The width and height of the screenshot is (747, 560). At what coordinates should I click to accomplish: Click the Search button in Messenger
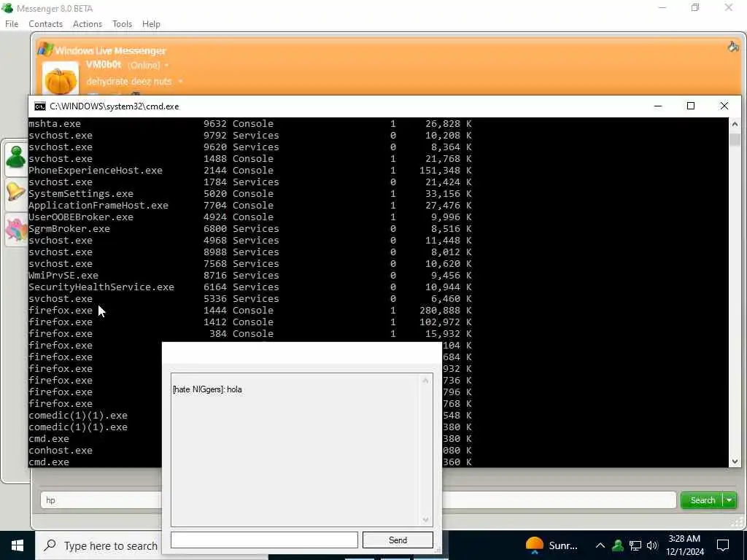(x=703, y=500)
